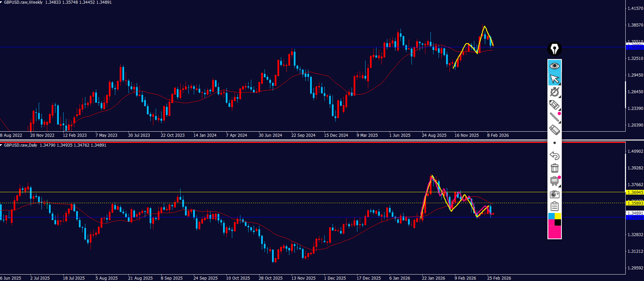The height and width of the screenshot is (281, 644).
Task: Click the pen nib logo button
Action: [x=555, y=49]
